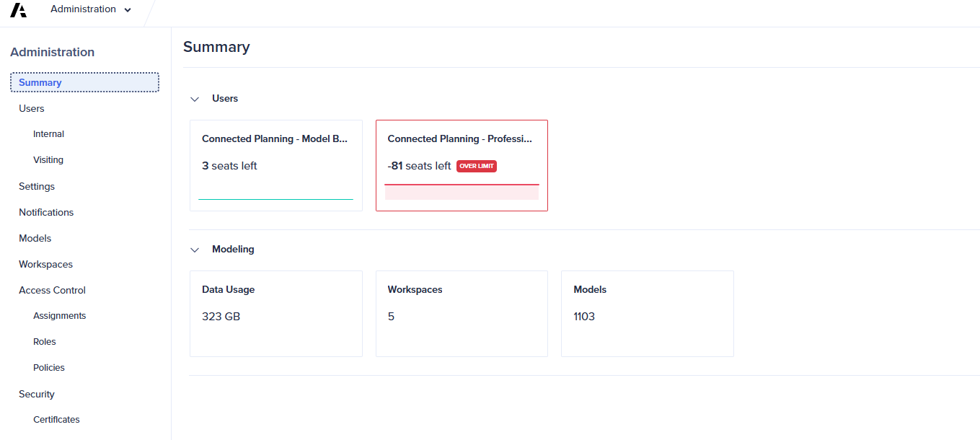Screen dimensions: 980x440
Task: Click the Anaplan logo icon
Action: (x=18, y=10)
